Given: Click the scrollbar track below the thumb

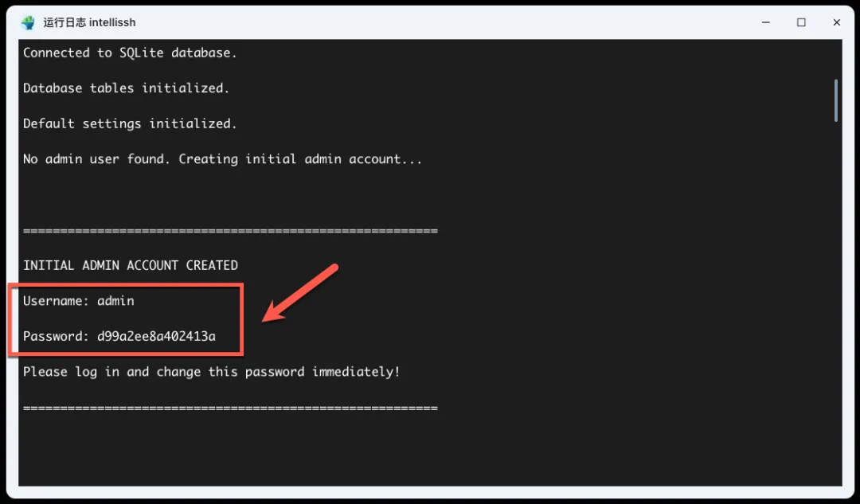Looking at the screenshot, I should [x=836, y=302].
